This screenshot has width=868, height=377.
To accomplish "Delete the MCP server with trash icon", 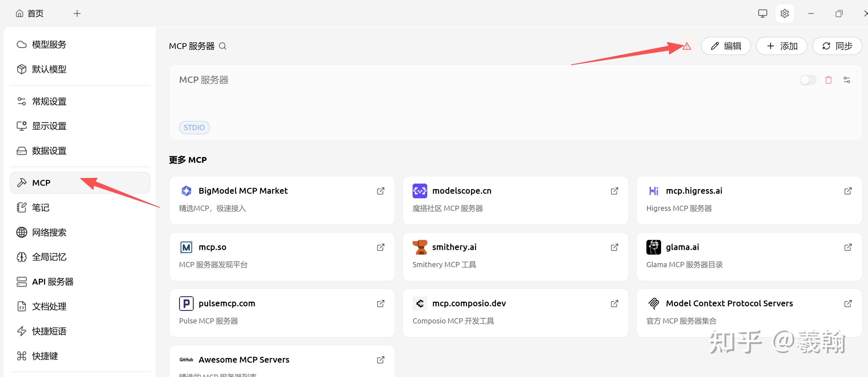I will [828, 80].
